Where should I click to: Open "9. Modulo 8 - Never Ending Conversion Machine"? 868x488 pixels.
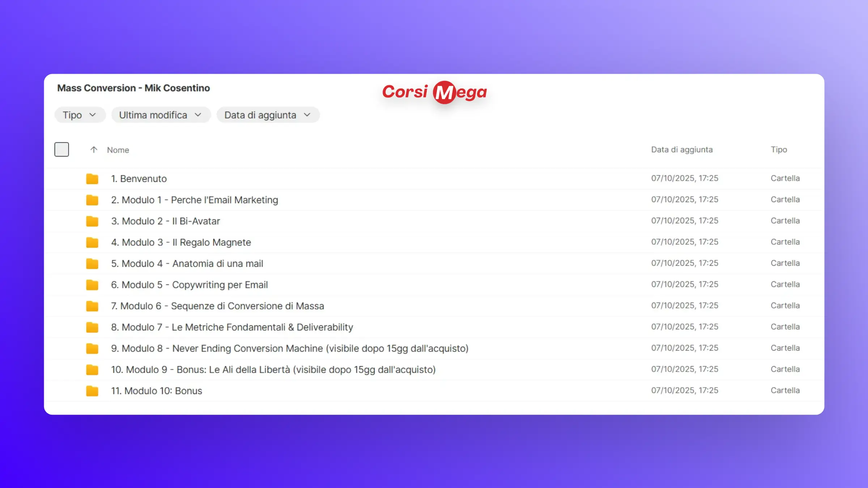tap(290, 348)
